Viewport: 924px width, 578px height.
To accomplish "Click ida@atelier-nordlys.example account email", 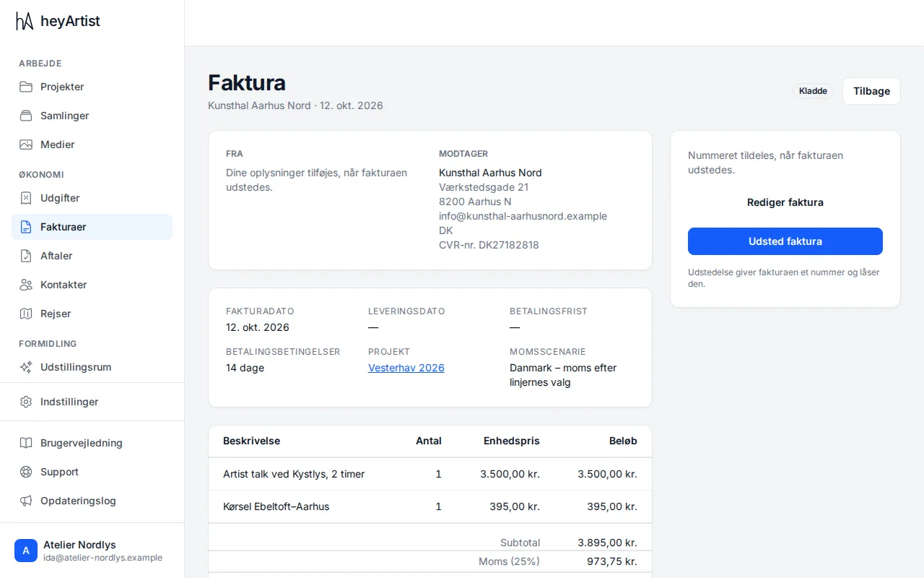I will pos(103,558).
